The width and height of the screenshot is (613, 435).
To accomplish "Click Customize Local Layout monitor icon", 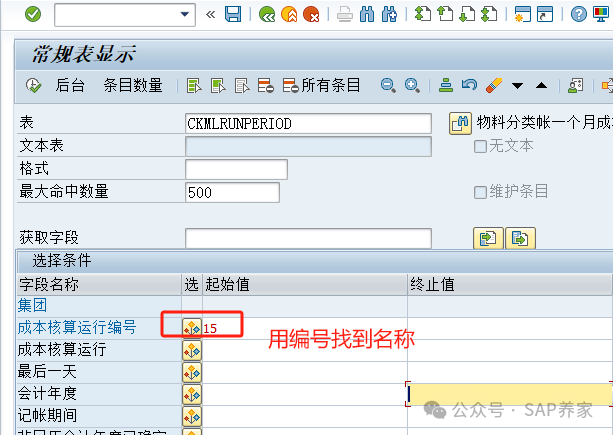I will point(601,14).
